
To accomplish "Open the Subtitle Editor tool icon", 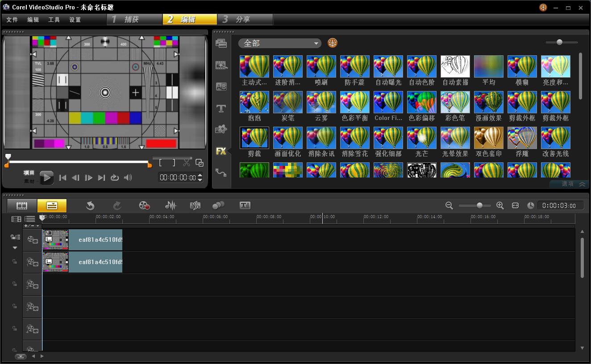I will point(245,206).
